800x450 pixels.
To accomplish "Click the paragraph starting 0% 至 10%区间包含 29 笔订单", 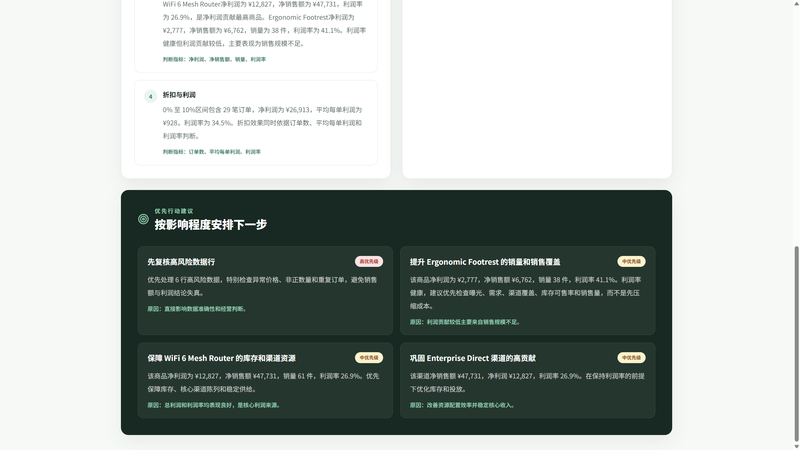I will pos(263,123).
